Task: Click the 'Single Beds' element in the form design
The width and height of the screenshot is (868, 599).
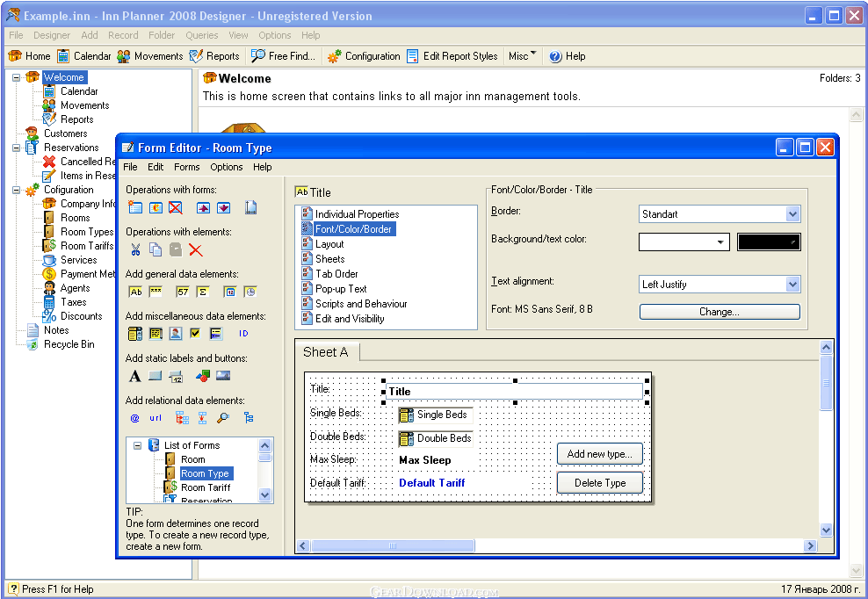Action: click(435, 415)
